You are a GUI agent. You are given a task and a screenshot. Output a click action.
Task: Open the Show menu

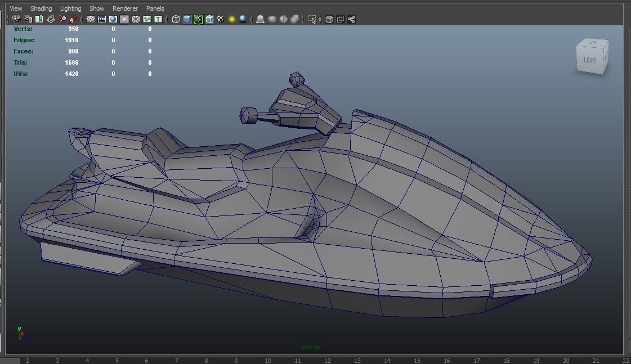click(x=97, y=8)
